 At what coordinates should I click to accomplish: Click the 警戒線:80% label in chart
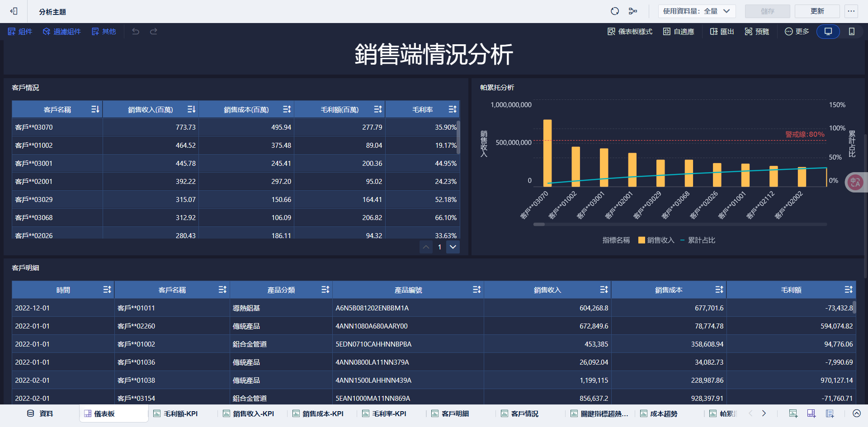pos(805,134)
